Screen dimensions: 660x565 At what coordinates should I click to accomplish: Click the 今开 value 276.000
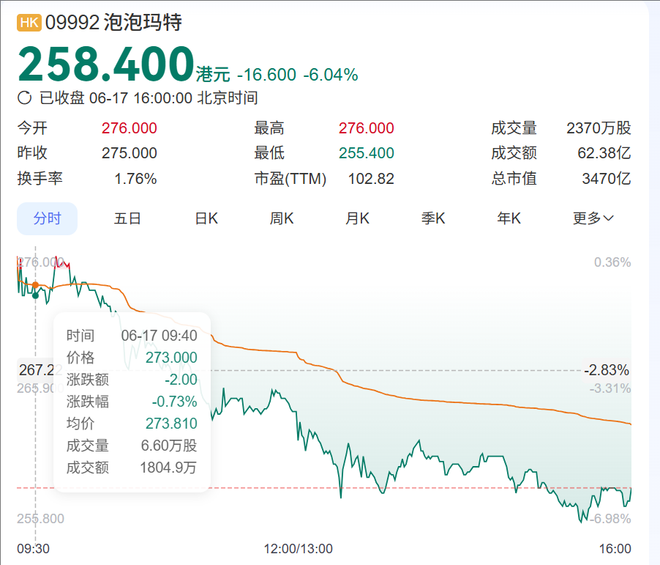(x=129, y=128)
